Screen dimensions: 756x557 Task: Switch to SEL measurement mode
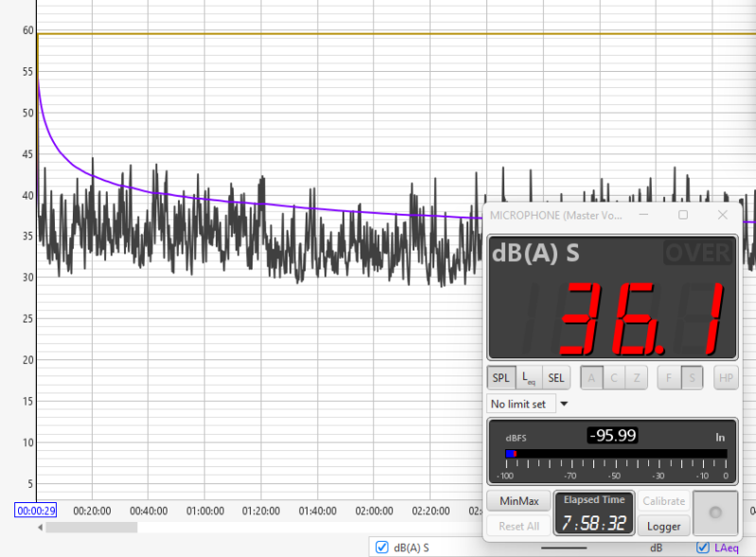point(555,378)
